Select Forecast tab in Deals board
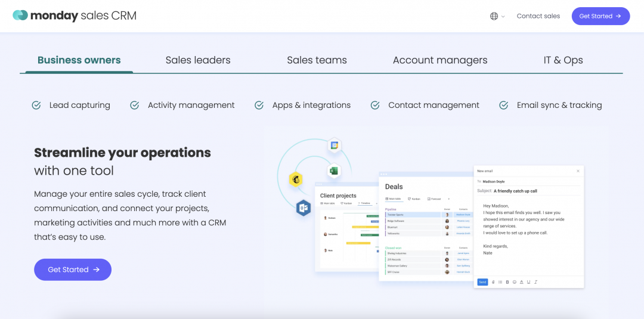This screenshot has height=319, width=644. 434,199
